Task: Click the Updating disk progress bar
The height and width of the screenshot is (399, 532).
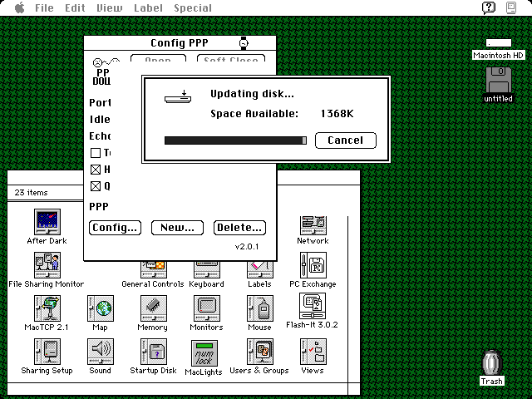Action: click(235, 140)
